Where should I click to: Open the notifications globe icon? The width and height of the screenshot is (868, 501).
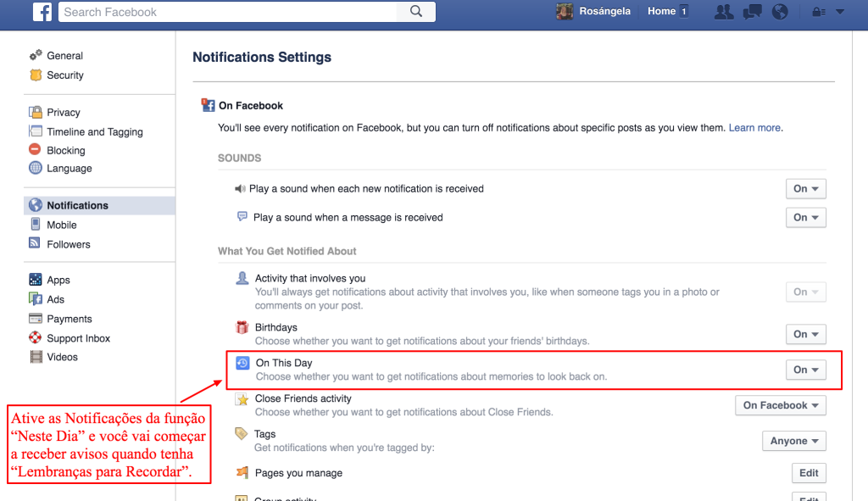click(779, 11)
